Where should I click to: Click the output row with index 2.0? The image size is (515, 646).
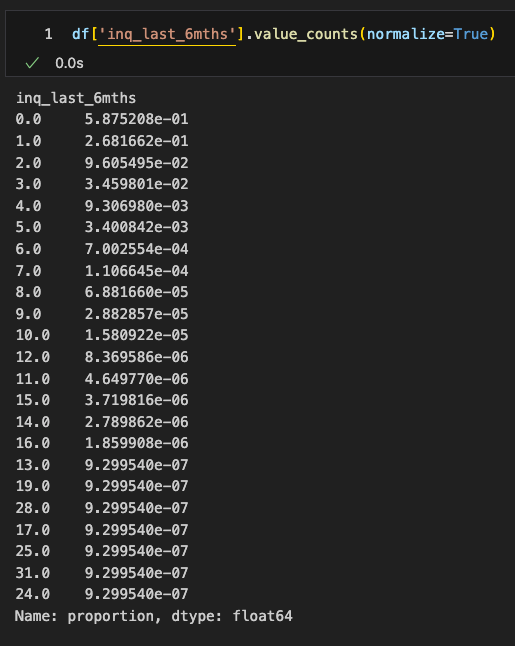click(102, 163)
